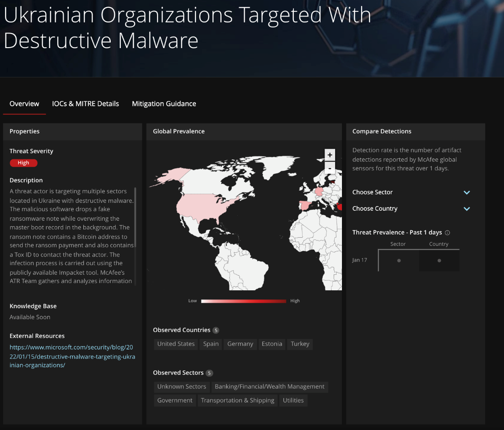Expand the Choose Country dropdown

tap(466, 209)
